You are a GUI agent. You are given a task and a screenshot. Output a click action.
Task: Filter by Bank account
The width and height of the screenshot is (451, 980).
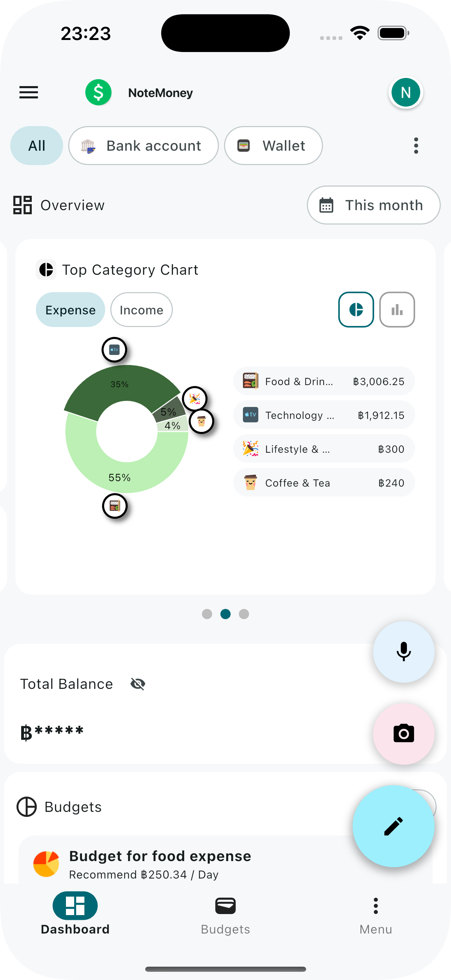click(x=143, y=146)
